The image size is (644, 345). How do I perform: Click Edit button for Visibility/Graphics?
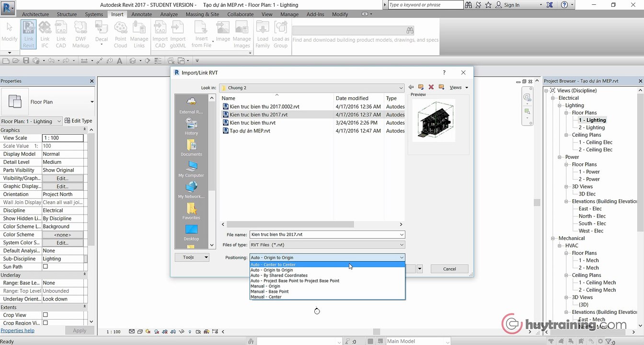coord(63,178)
